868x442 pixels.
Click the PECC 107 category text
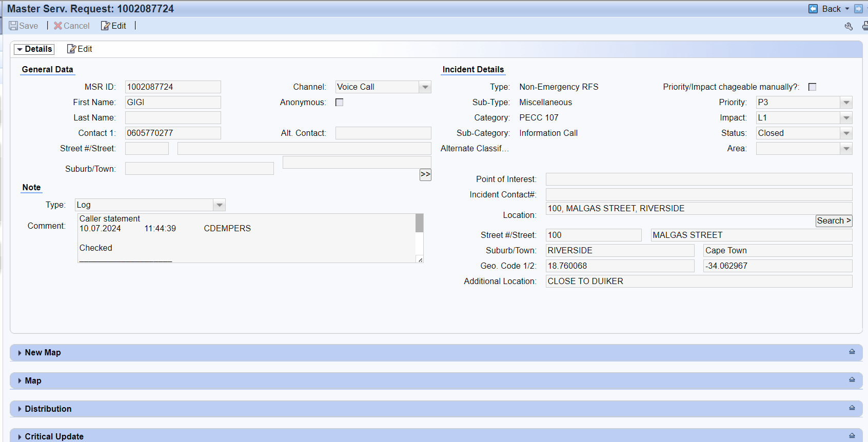click(x=539, y=118)
